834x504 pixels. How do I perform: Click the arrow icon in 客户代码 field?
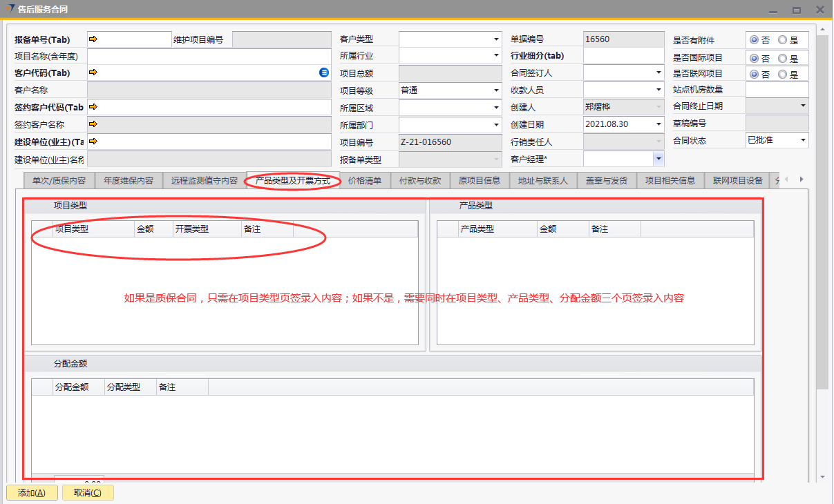tap(93, 72)
